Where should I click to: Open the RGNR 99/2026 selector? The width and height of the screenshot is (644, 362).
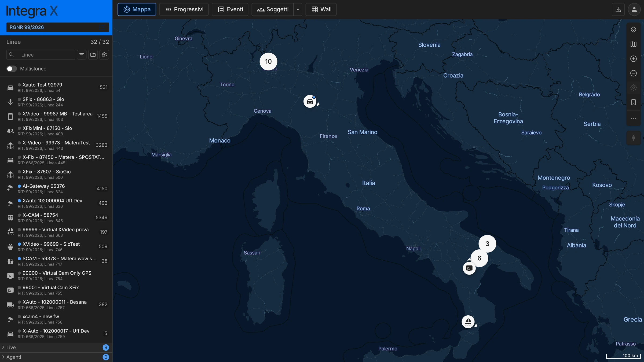click(x=58, y=27)
